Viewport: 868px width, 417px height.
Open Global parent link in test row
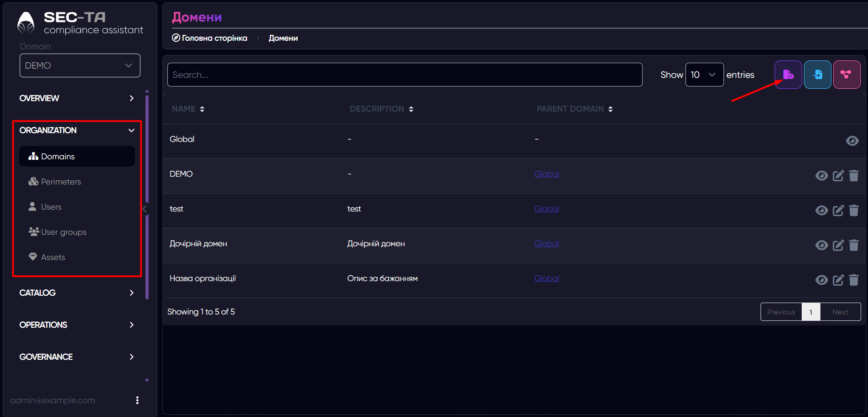click(547, 209)
